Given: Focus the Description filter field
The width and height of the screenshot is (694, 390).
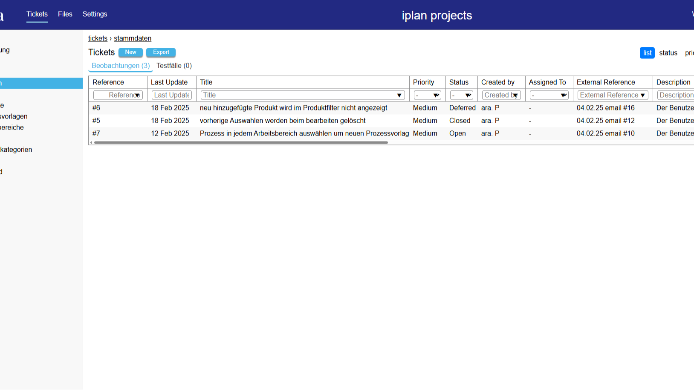Looking at the screenshot, I should (x=675, y=95).
